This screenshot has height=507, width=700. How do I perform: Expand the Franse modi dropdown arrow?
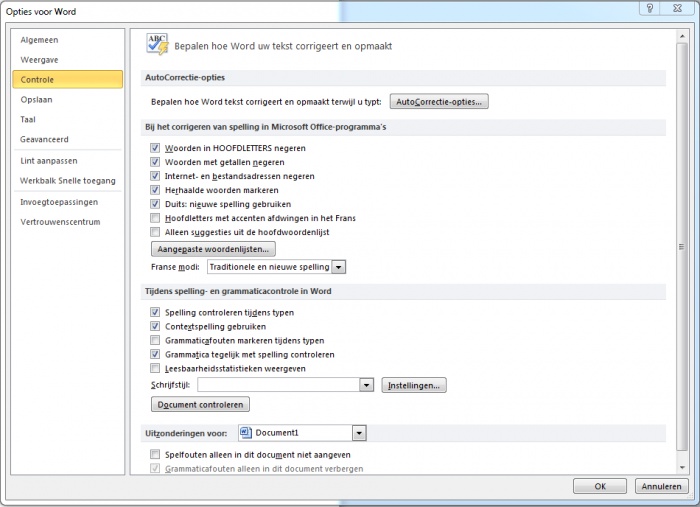339,267
